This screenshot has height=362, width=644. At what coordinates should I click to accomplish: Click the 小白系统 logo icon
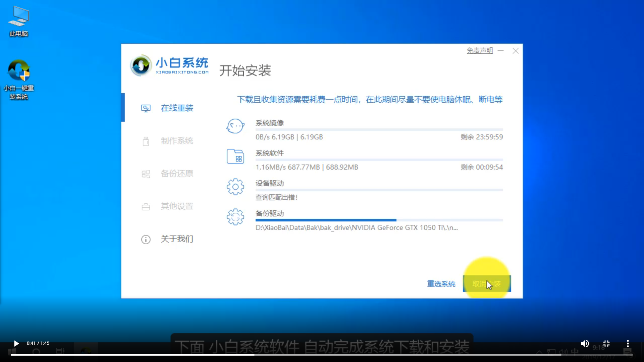coord(141,65)
